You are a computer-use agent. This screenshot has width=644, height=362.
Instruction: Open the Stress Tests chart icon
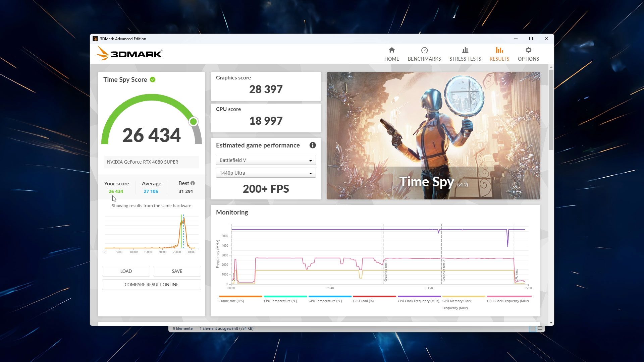point(465,50)
